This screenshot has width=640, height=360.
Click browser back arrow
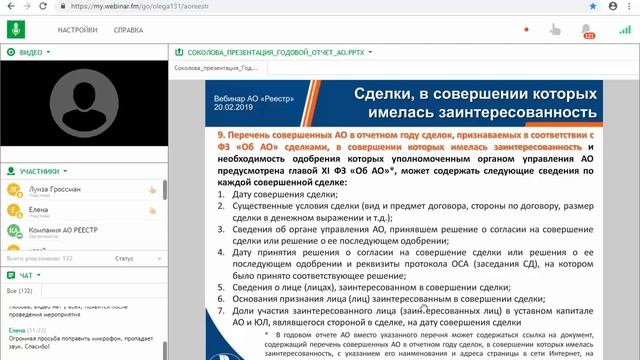[x=11, y=6]
